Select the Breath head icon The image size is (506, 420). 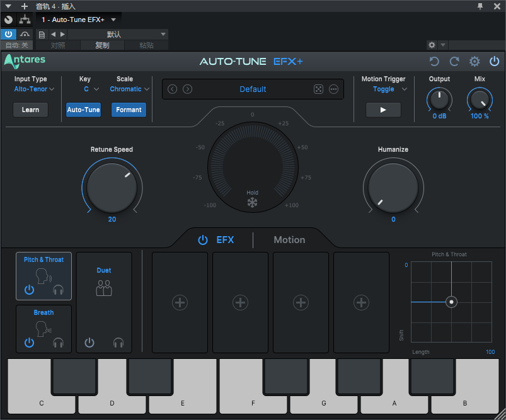43,329
